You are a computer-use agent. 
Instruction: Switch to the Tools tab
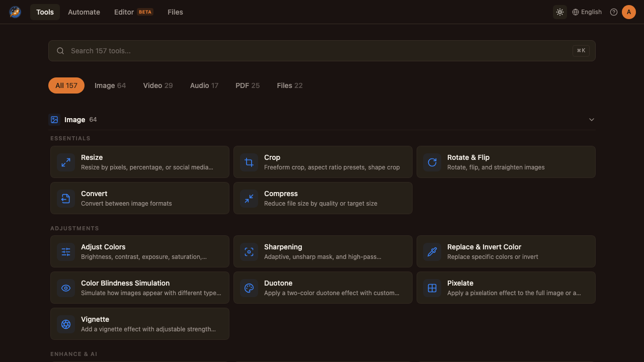(x=45, y=12)
